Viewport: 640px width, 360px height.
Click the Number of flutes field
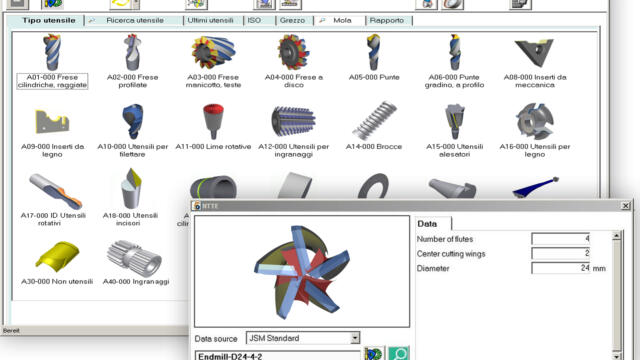[560, 239]
